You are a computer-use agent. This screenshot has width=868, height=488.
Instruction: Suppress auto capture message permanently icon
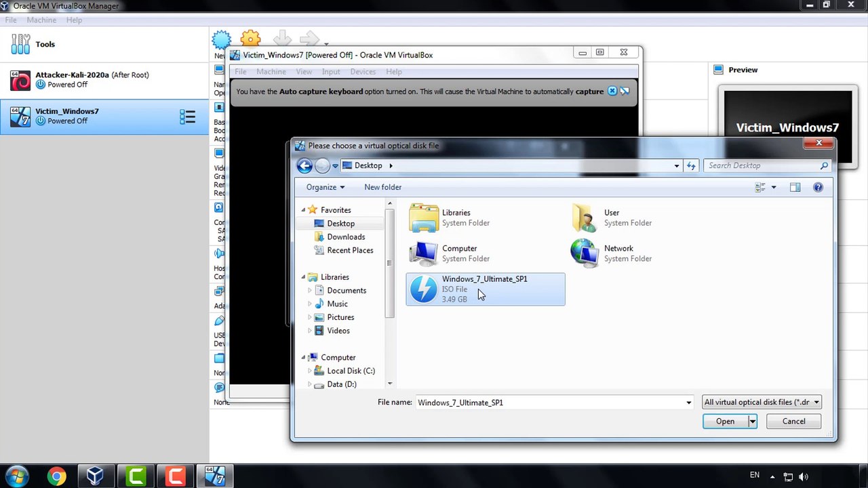(625, 91)
